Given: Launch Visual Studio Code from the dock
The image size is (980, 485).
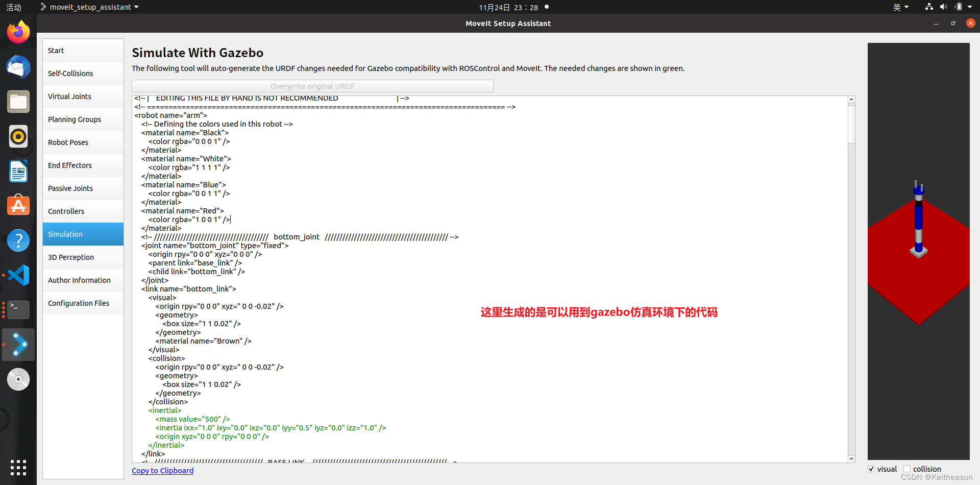Looking at the screenshot, I should [x=18, y=275].
